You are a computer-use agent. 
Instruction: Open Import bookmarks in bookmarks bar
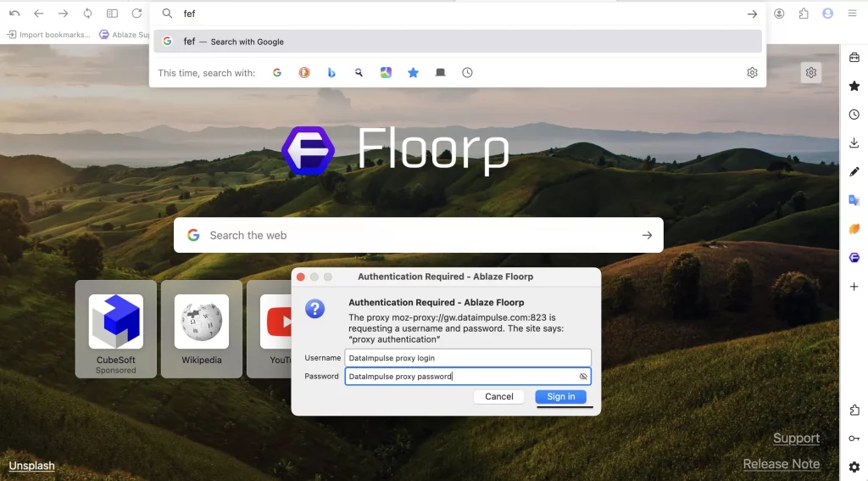(48, 34)
